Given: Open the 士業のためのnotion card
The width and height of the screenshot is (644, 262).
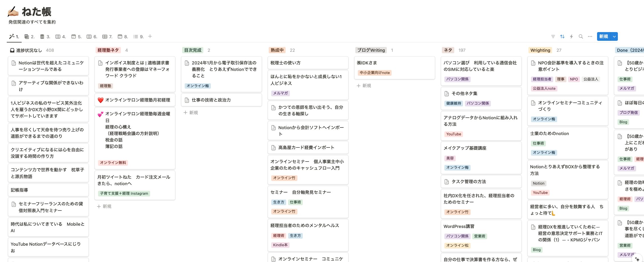Looking at the screenshot, I should (568, 143).
